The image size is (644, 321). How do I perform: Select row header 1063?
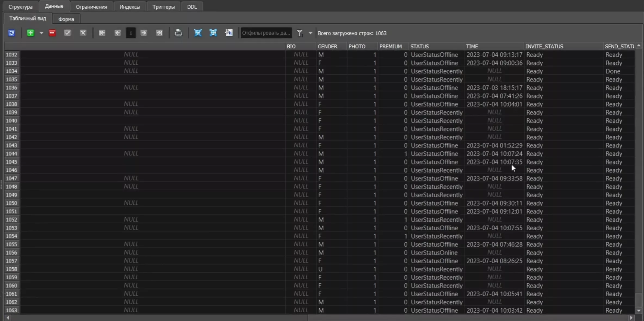click(x=12, y=310)
